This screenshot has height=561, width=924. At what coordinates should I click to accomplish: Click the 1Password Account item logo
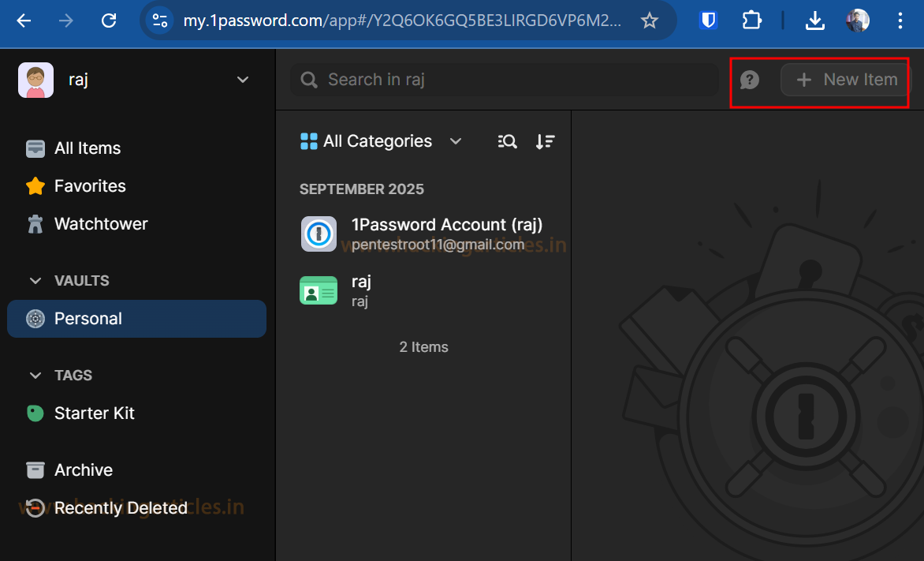coord(319,234)
